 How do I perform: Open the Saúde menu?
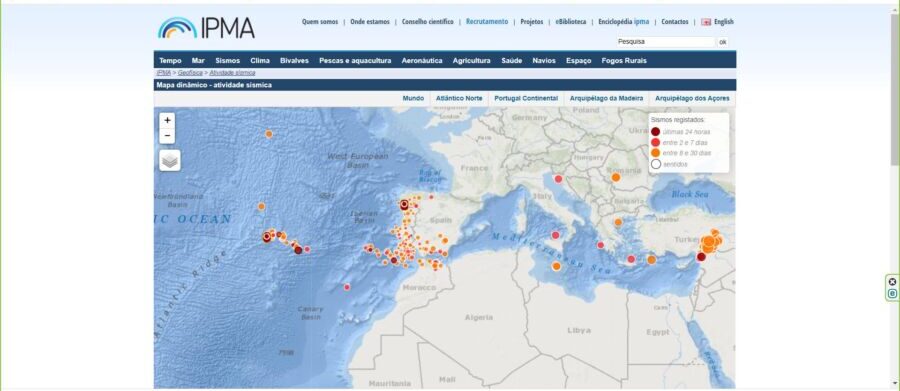point(511,60)
